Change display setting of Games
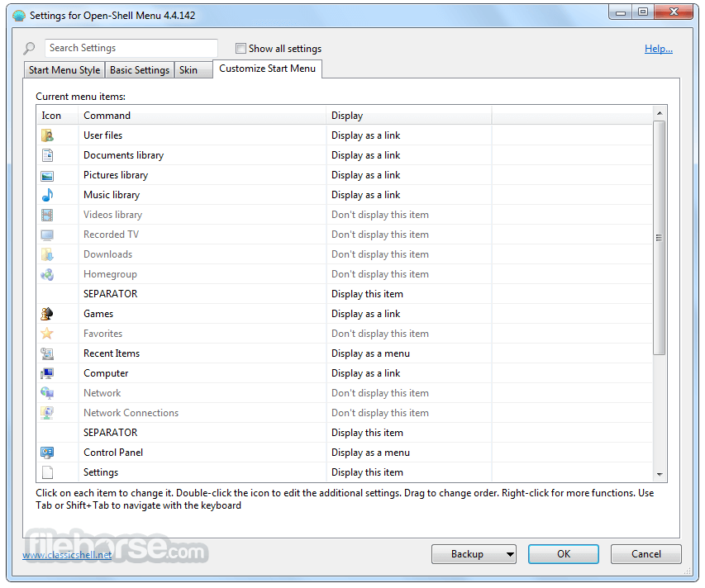705x588 pixels. coord(365,314)
